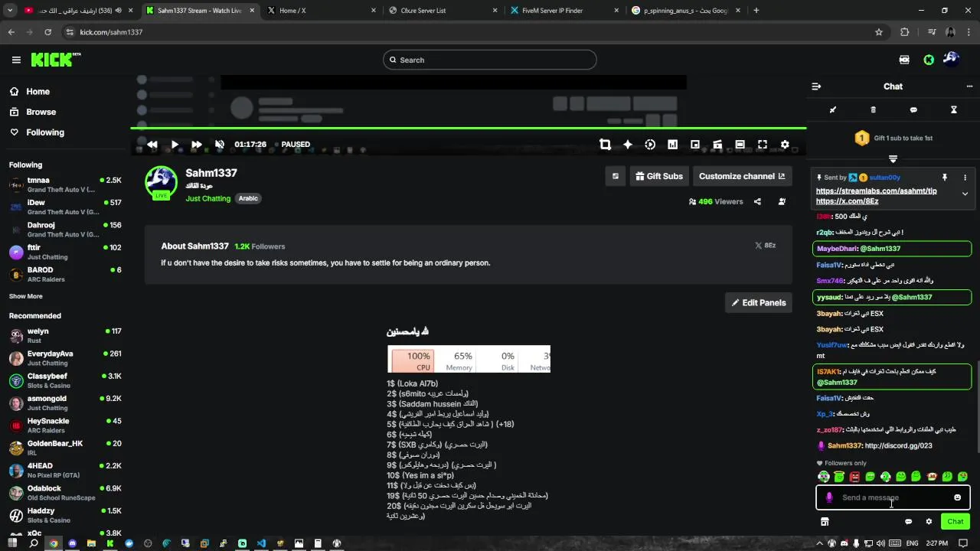Screen dimensions: 980x551
Task: Click the Edit Panels button
Action: (x=759, y=302)
